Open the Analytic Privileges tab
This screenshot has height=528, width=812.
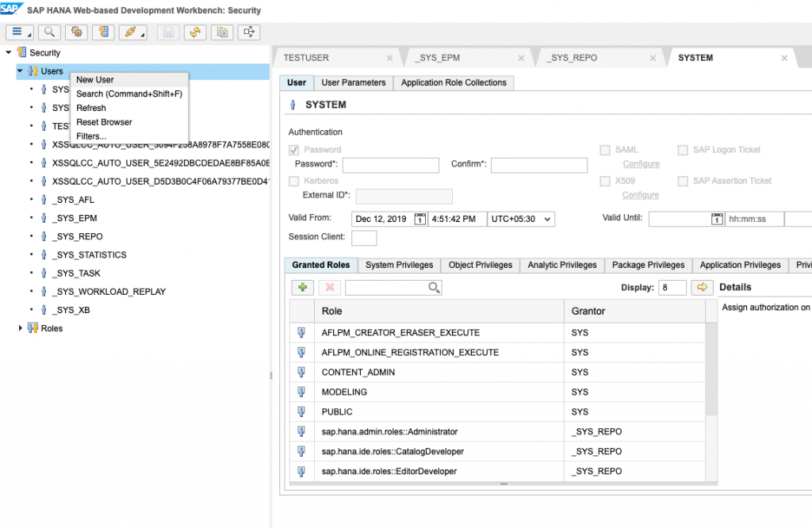tap(562, 265)
